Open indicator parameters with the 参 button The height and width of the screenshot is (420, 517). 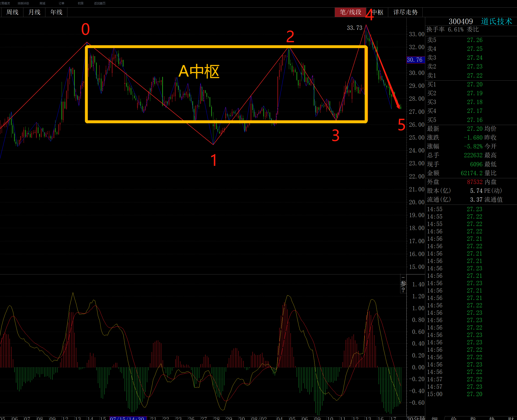point(403,283)
